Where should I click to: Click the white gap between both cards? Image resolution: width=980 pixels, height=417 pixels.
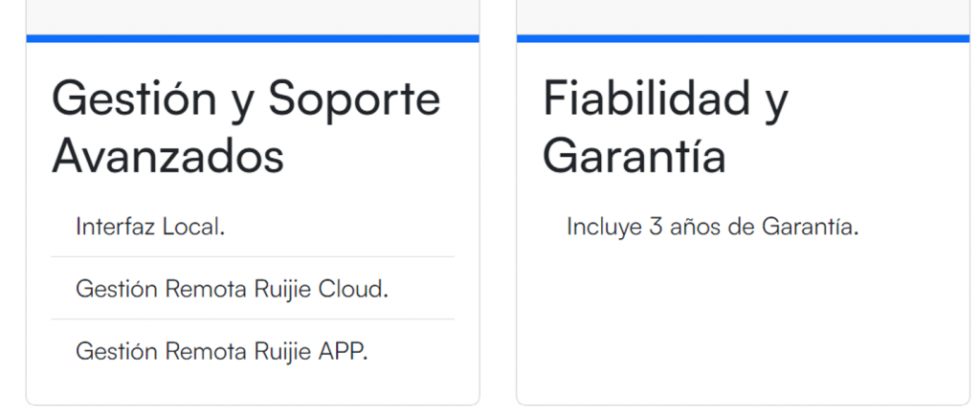point(498,220)
